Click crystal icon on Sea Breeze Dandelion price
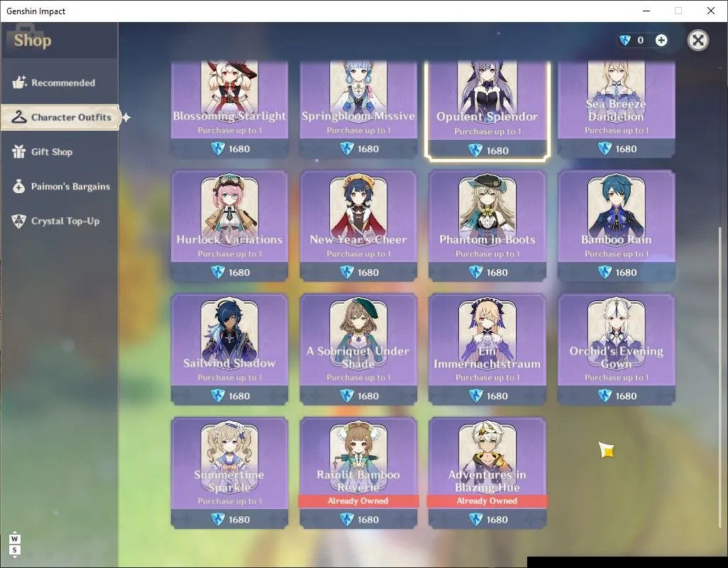The height and width of the screenshot is (568, 728). 605,148
